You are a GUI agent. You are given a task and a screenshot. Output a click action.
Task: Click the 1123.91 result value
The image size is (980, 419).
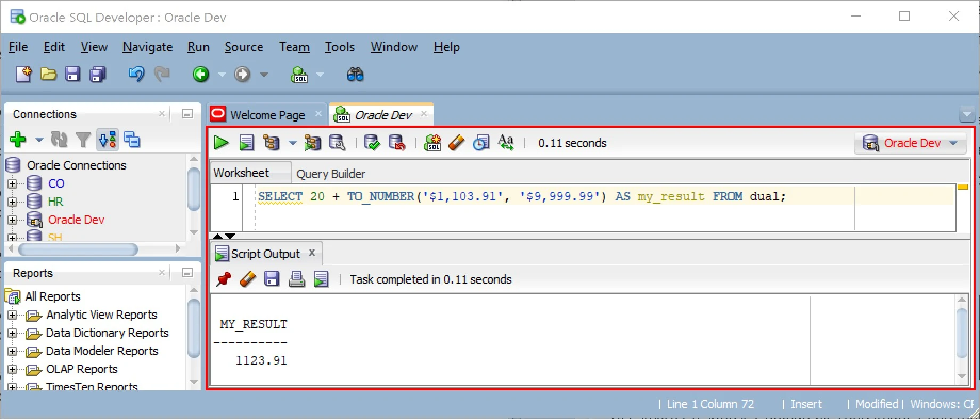click(262, 360)
